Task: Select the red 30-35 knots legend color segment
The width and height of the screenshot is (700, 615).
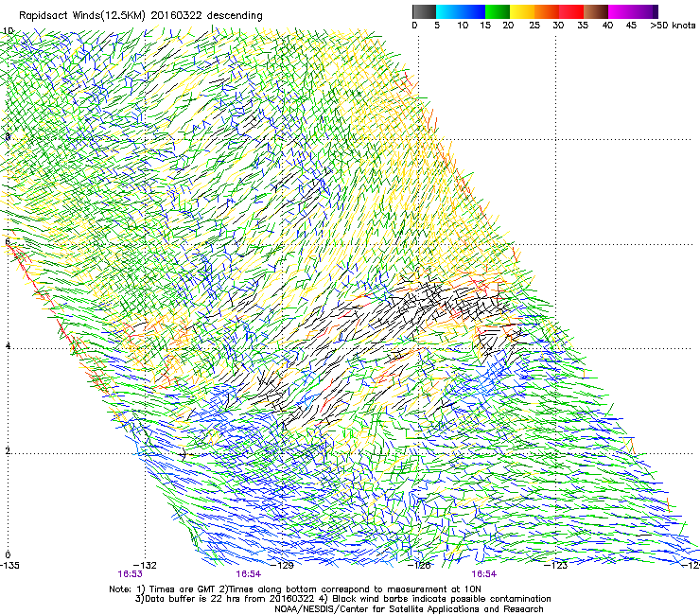Action: 571,11
